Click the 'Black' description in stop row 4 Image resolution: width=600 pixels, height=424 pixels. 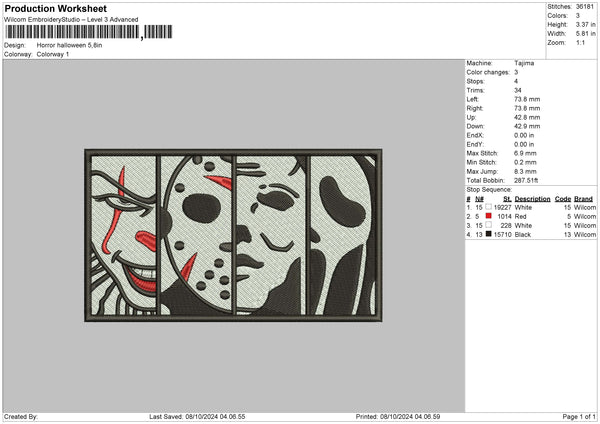[523, 235]
